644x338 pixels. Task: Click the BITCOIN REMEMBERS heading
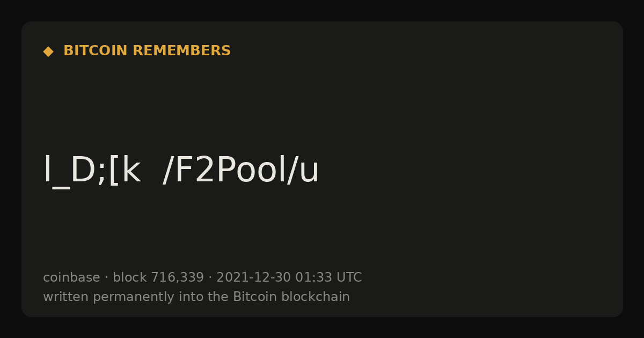coord(147,51)
